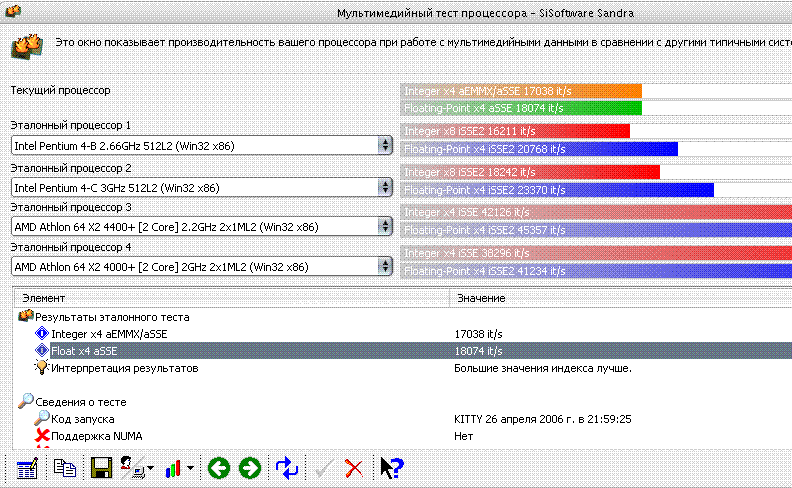The image size is (792, 488).
Task: Click spinner arrows on Athlon 64 X2 4400+ combo
Action: 385,226
